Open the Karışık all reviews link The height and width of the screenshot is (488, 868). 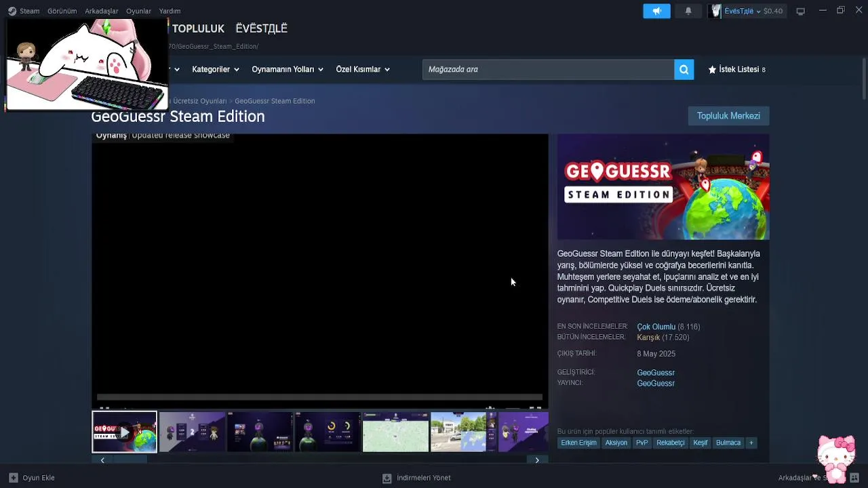[x=648, y=338]
